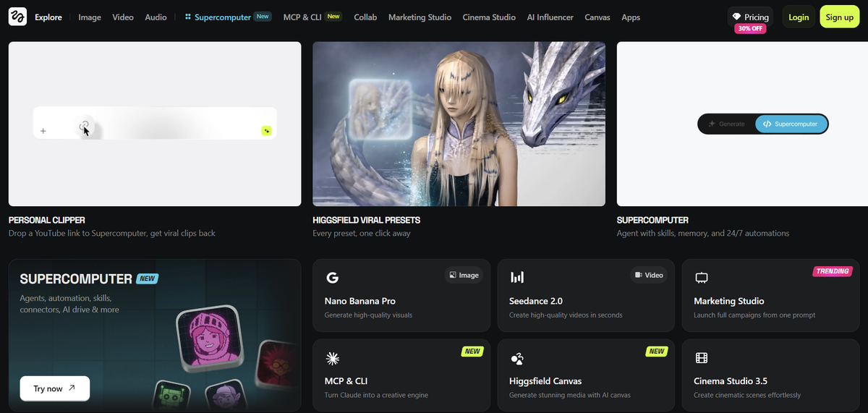Screen dimensions: 868x413
Task: Click the SUPERCOMPUTER title under the right preview
Action: coord(652,220)
